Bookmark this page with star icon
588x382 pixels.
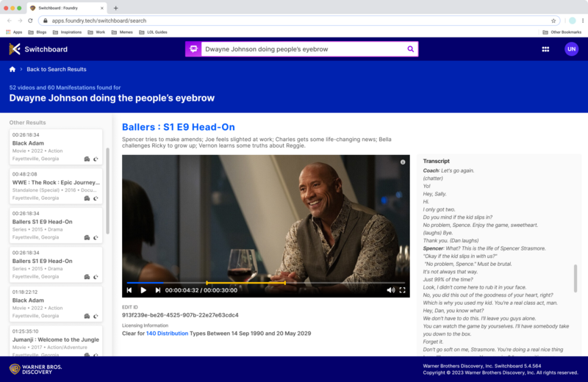point(553,21)
